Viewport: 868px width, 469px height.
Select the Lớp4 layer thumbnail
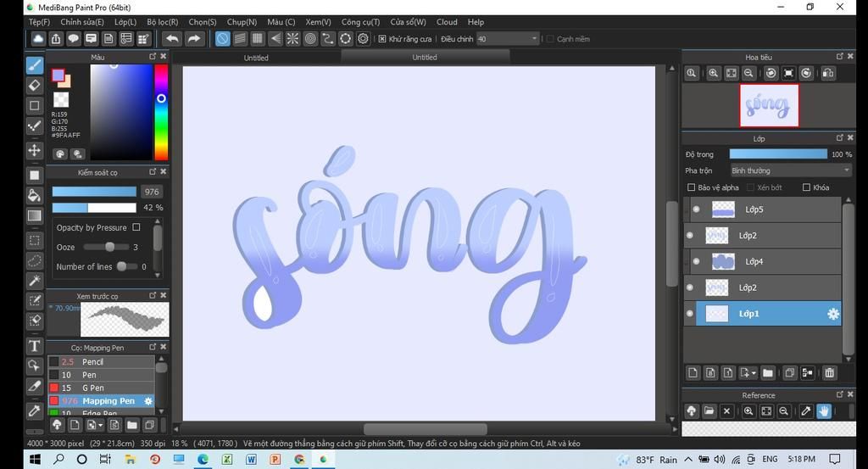pos(723,261)
